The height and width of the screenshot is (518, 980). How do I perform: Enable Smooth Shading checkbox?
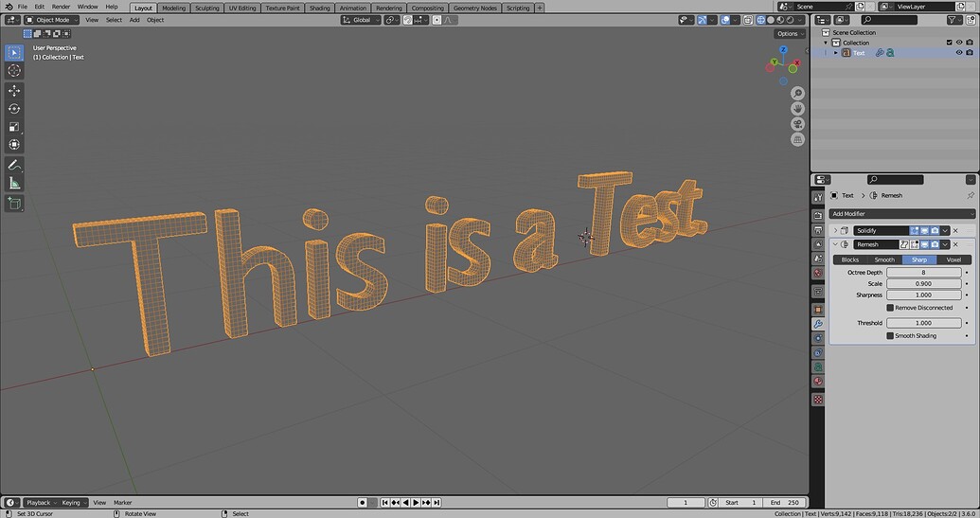[890, 335]
